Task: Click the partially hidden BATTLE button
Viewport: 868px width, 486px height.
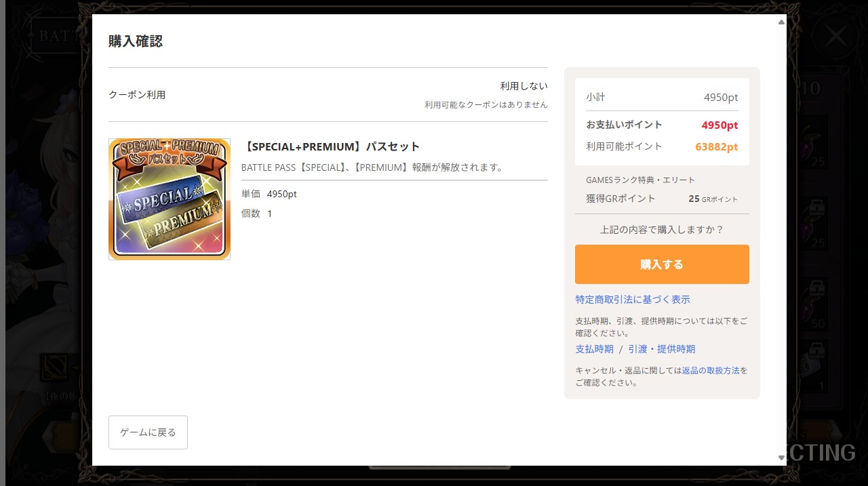Action: click(x=60, y=36)
